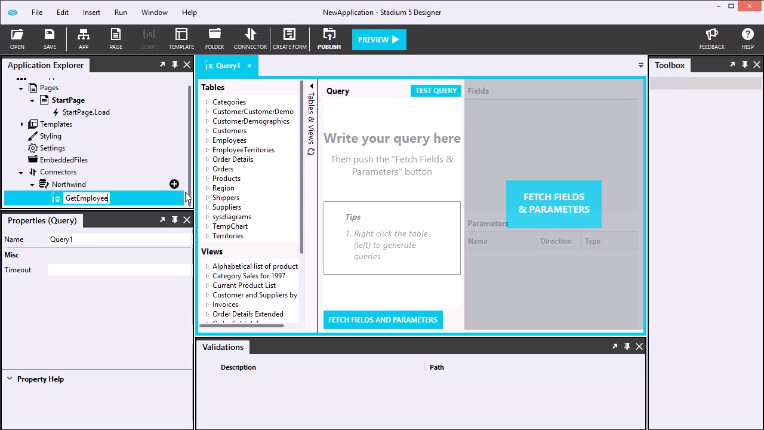The height and width of the screenshot is (430, 764).
Task: Click the Preview button
Action: pyautogui.click(x=379, y=39)
